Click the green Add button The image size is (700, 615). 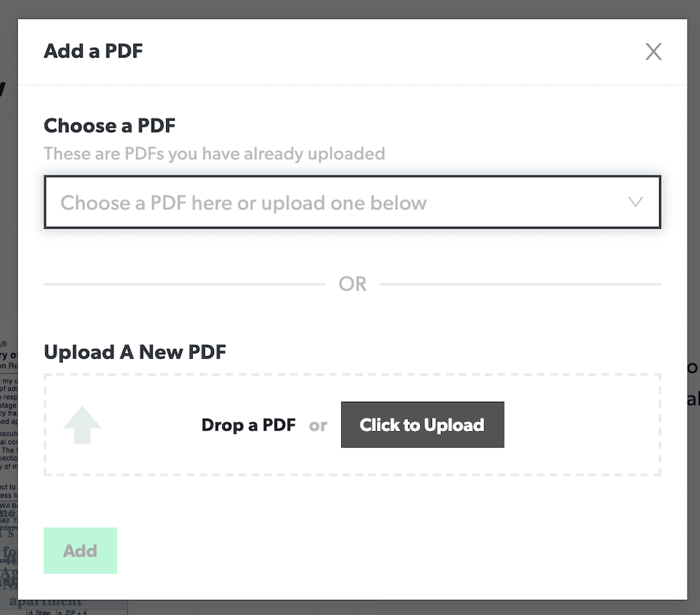click(80, 551)
